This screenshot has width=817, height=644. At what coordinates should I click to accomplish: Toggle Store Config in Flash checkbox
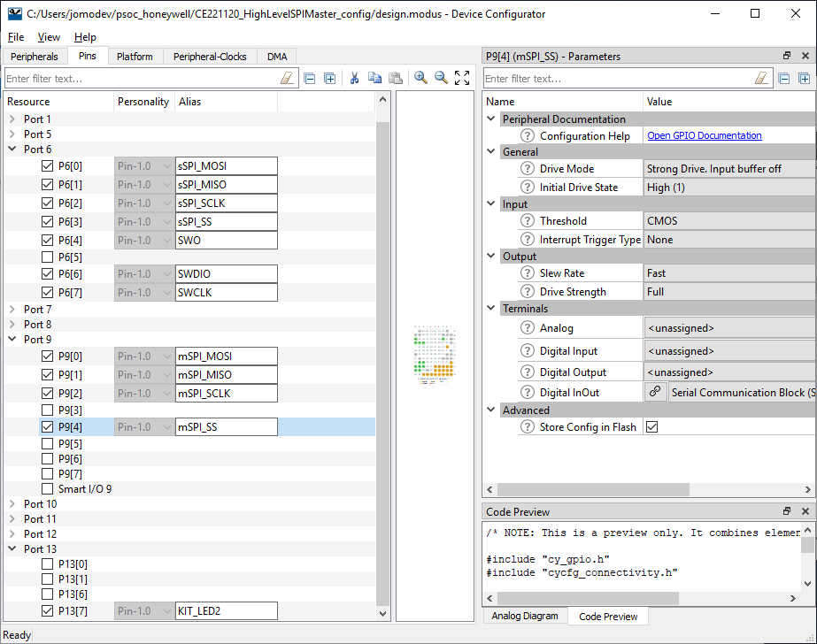[652, 427]
